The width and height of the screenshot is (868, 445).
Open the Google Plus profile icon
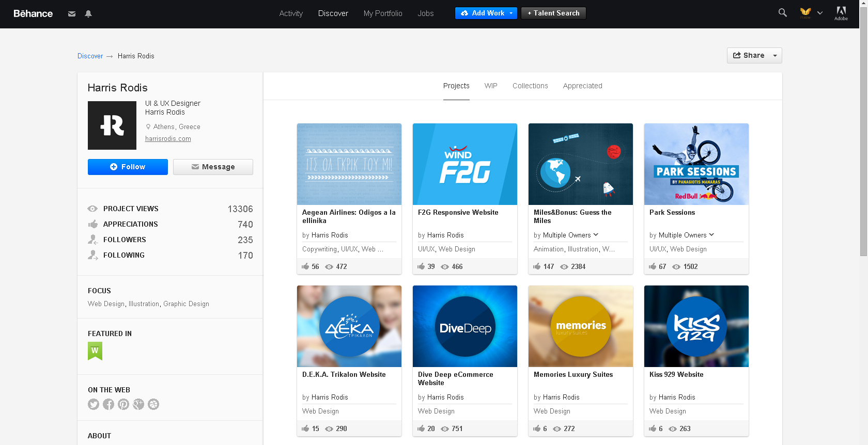coord(138,404)
